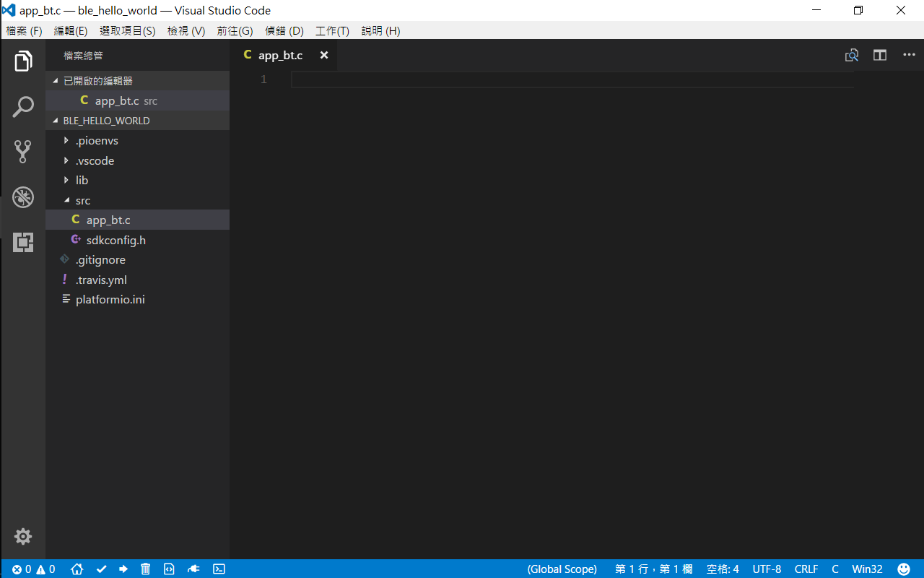Open Source Control in the activity bar
This screenshot has width=924, height=578.
pos(22,151)
